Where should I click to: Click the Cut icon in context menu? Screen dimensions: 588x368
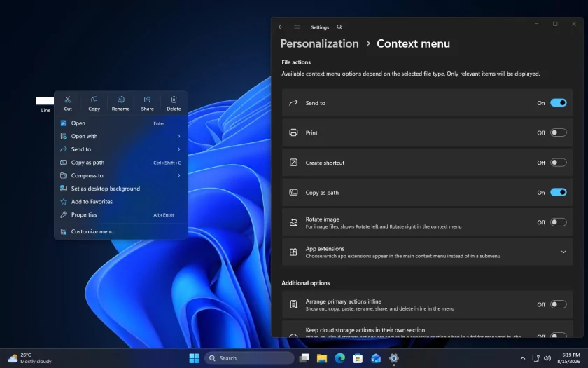click(x=67, y=100)
